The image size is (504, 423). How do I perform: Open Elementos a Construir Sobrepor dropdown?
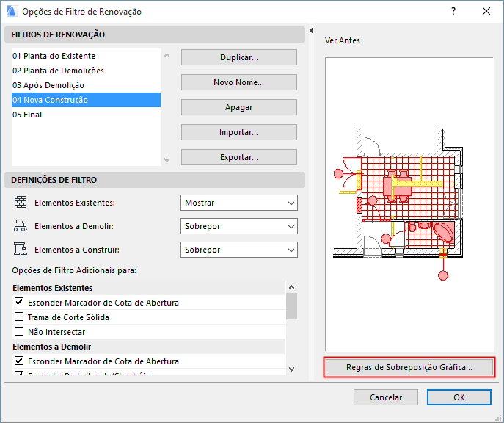(x=239, y=250)
